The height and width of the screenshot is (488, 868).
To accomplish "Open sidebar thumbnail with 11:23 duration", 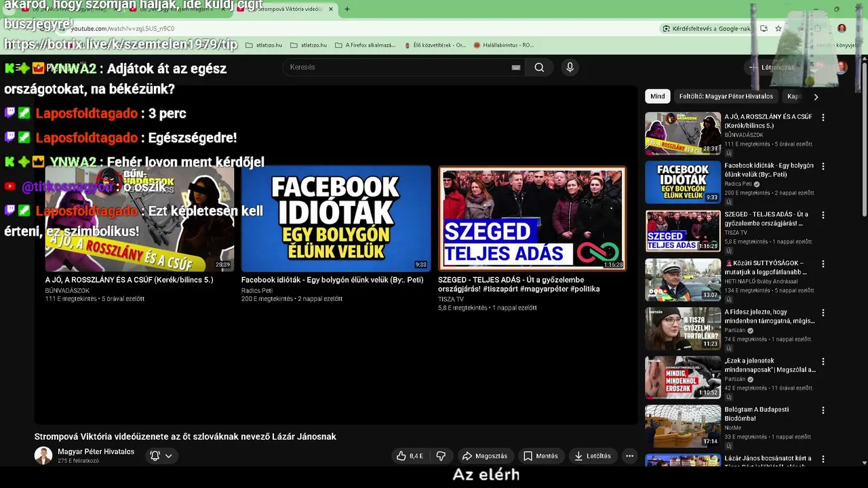I will click(x=683, y=329).
